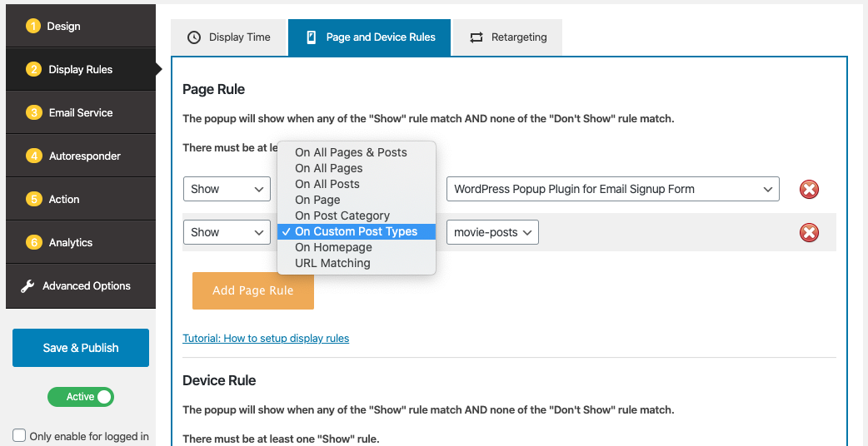Click the wrench icon for Advanced Options
This screenshot has width=868, height=446.
[x=27, y=286]
